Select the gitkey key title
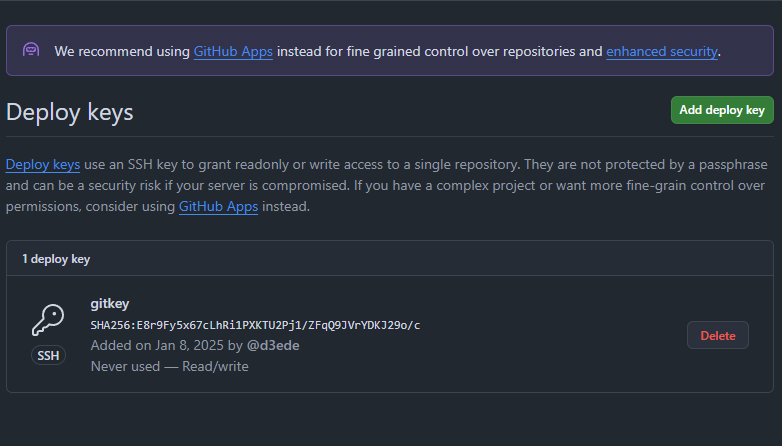 pos(110,303)
